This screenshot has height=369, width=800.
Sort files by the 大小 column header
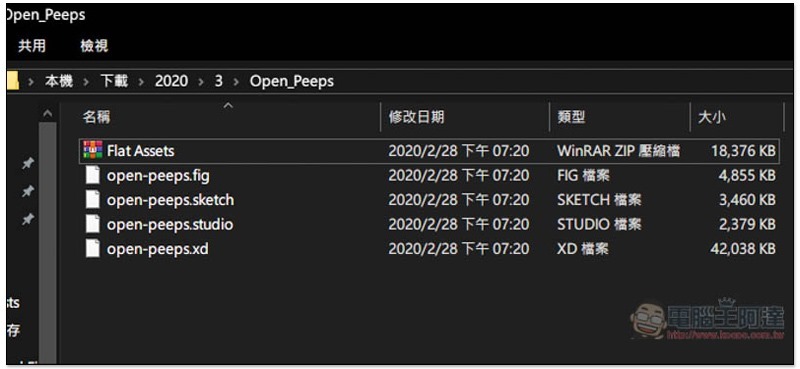pos(711,117)
